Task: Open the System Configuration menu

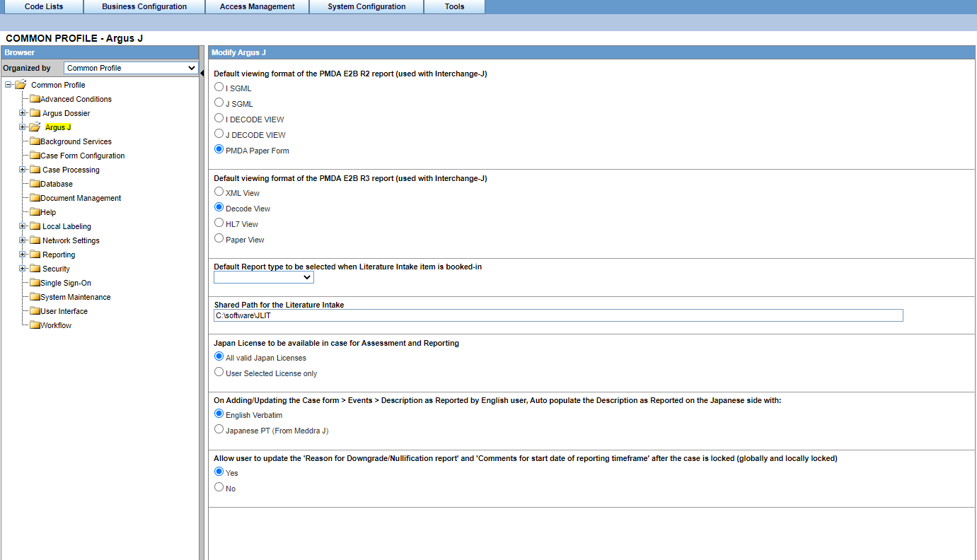Action: click(366, 6)
